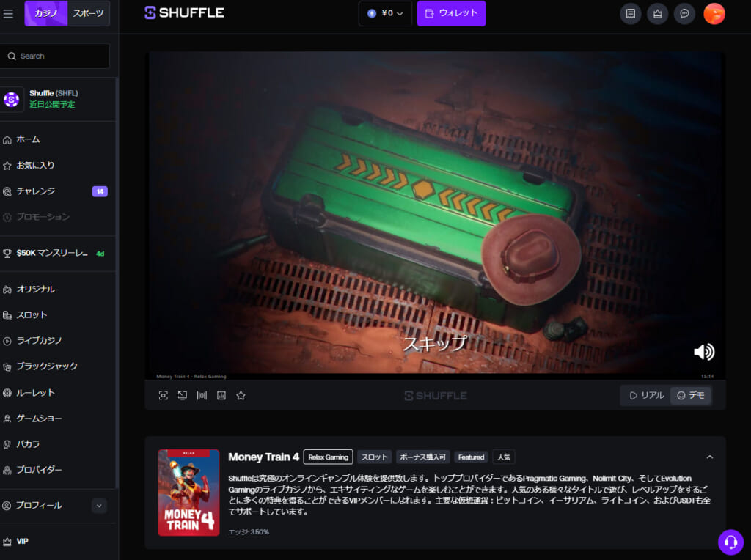The width and height of the screenshot is (751, 560).
Task: Open the ウォレット wallet button
Action: point(451,13)
